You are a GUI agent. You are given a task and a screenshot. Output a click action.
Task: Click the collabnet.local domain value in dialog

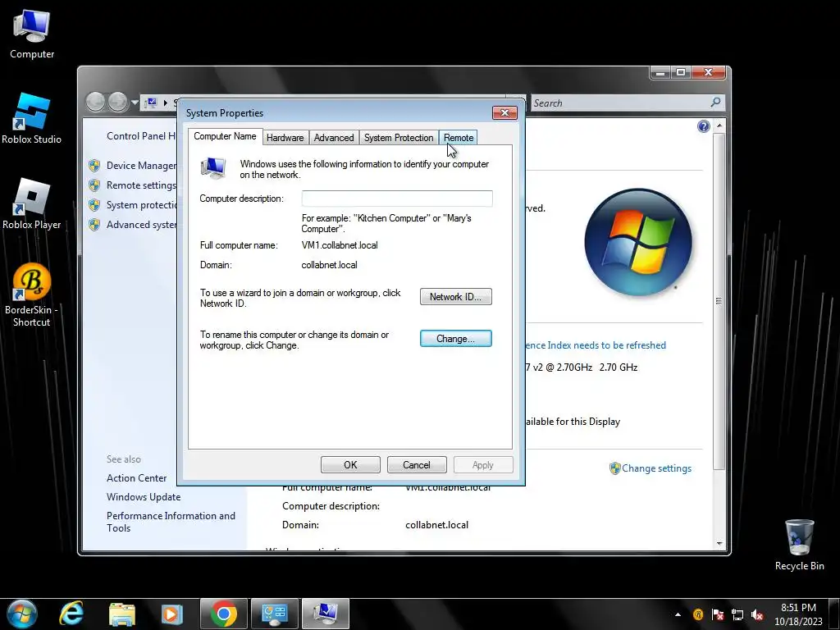click(x=330, y=265)
